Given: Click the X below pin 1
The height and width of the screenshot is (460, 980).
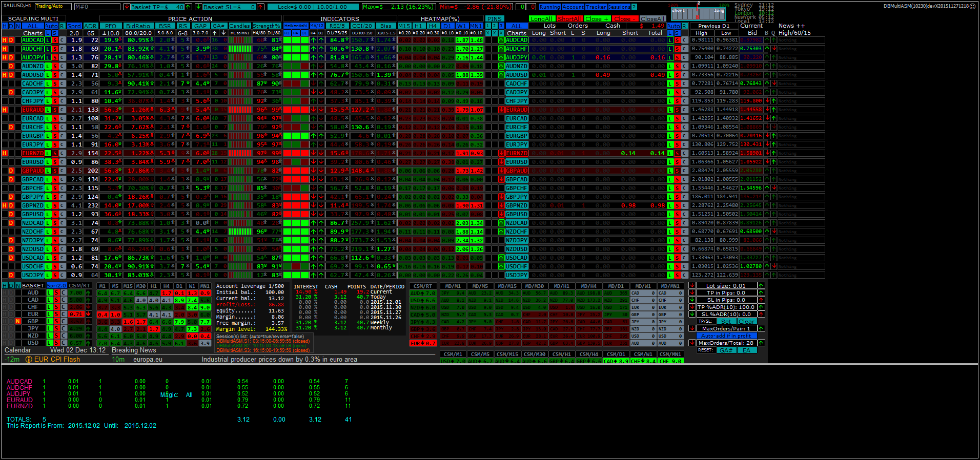Looking at the screenshot, I should click(488, 33).
